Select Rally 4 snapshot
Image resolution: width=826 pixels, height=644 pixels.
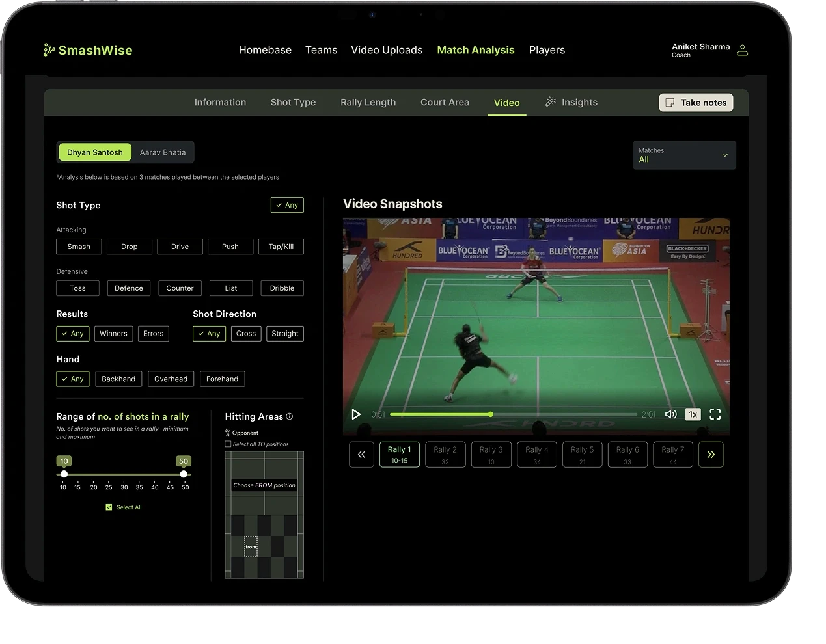click(x=537, y=455)
